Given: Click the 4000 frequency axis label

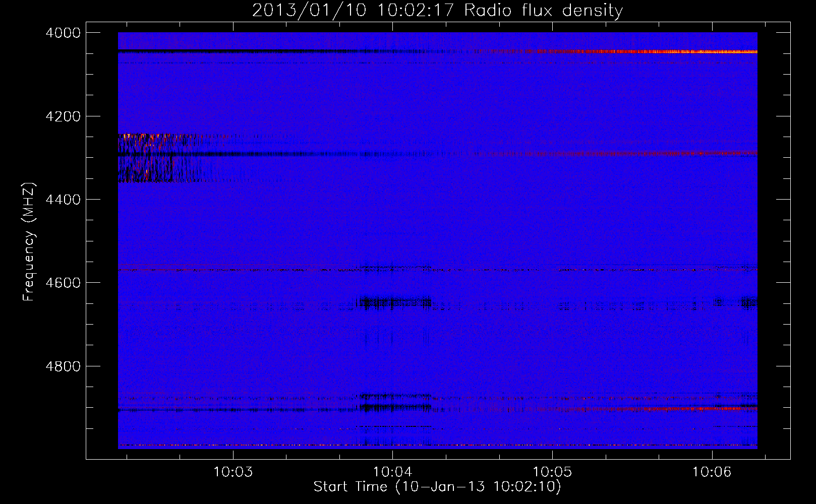Looking at the screenshot, I should 63,33.
